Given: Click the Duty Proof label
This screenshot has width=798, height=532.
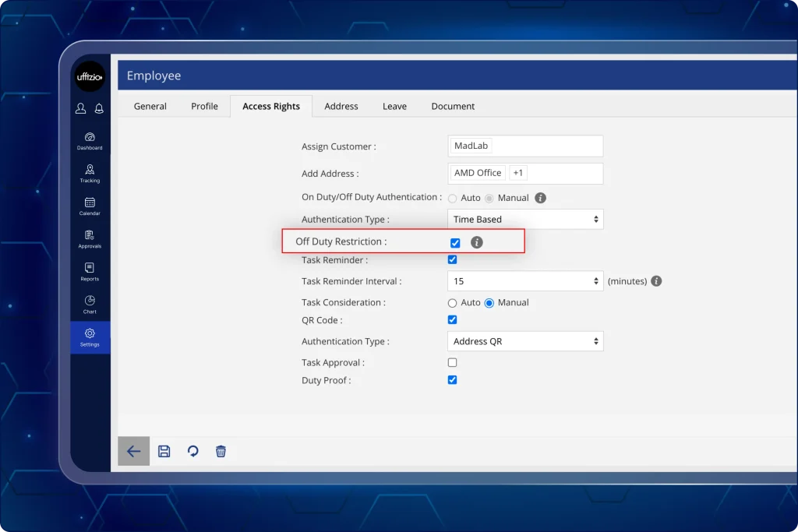Looking at the screenshot, I should (327, 380).
